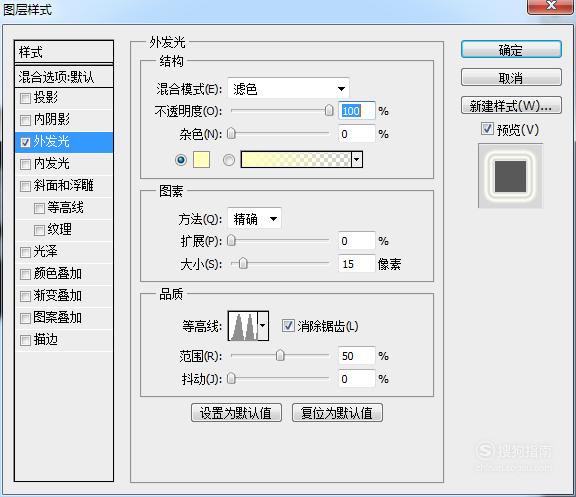Image resolution: width=576 pixels, height=497 pixels.
Task: Enable the 等高线 sub-option checkbox in styles list
Action: coord(39,208)
